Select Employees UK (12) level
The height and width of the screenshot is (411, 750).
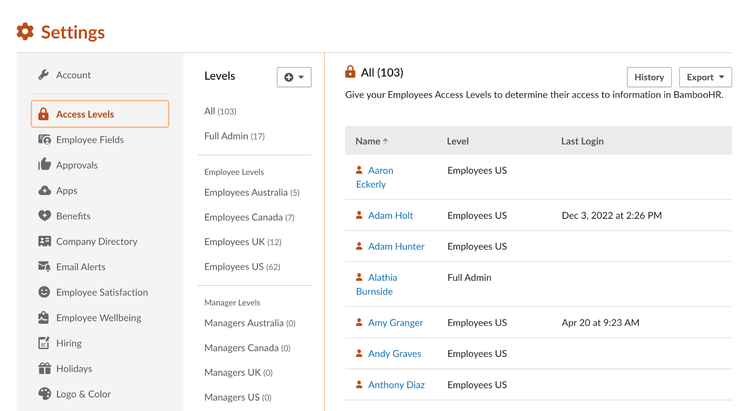coord(243,242)
